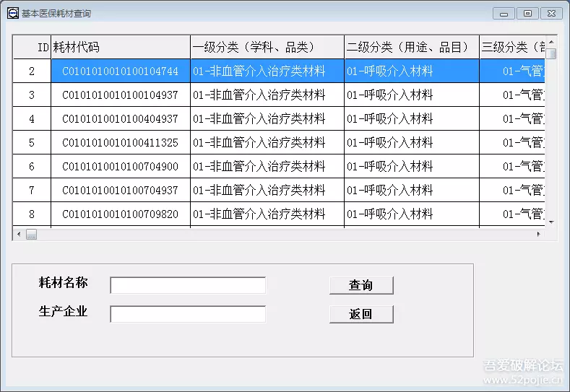Click the ID column header
570x392 pixels.
42,48
